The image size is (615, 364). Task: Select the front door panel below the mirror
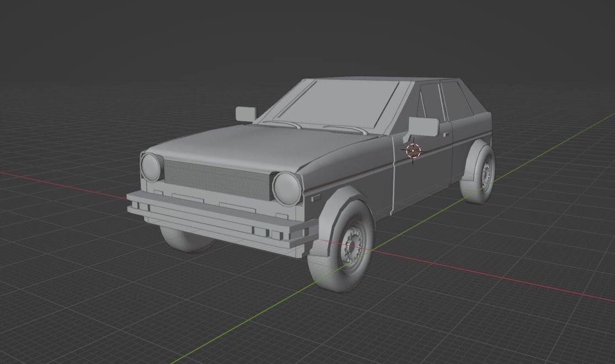coord(423,172)
